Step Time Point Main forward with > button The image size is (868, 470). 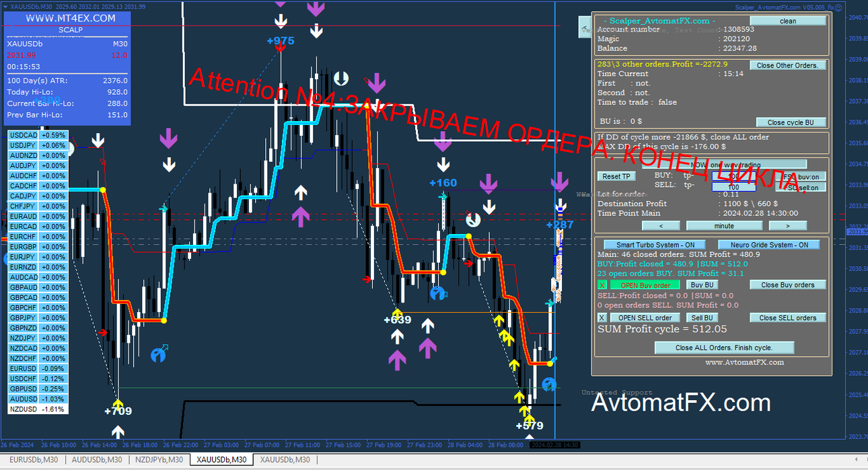[787, 226]
